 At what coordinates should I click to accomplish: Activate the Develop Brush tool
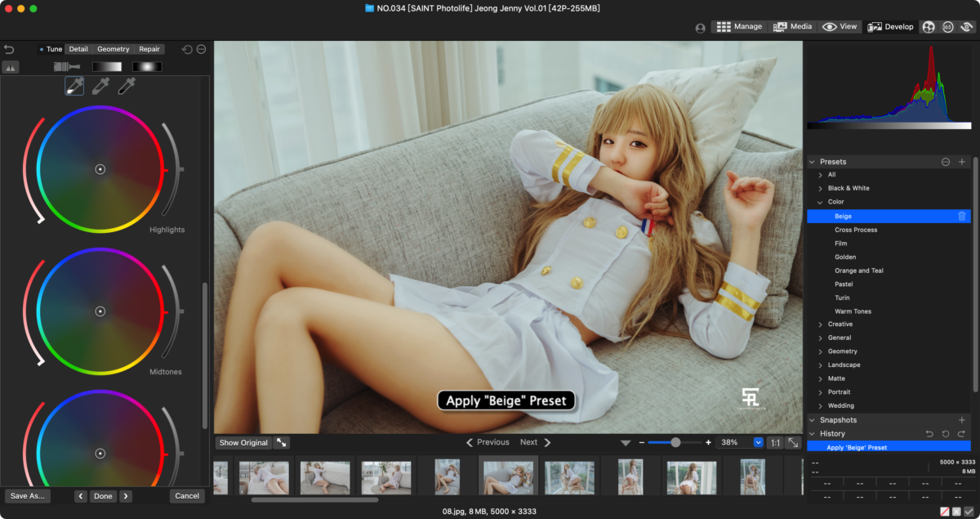(67, 67)
